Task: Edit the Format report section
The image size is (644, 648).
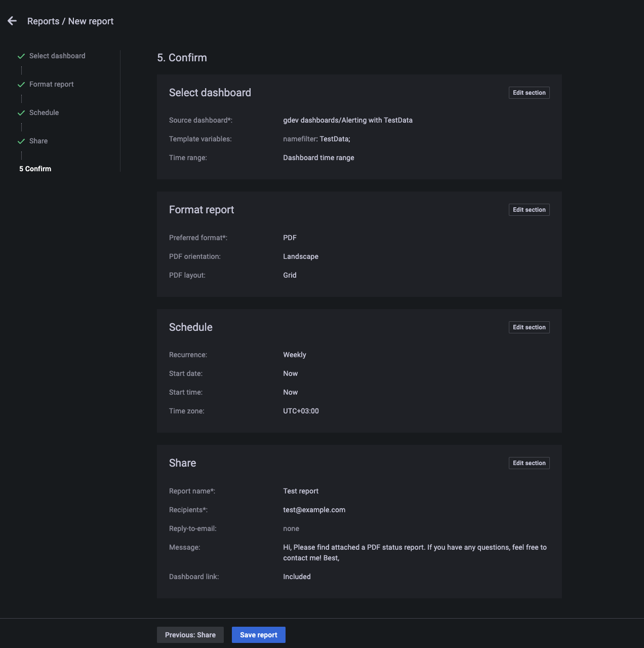Action: [529, 210]
